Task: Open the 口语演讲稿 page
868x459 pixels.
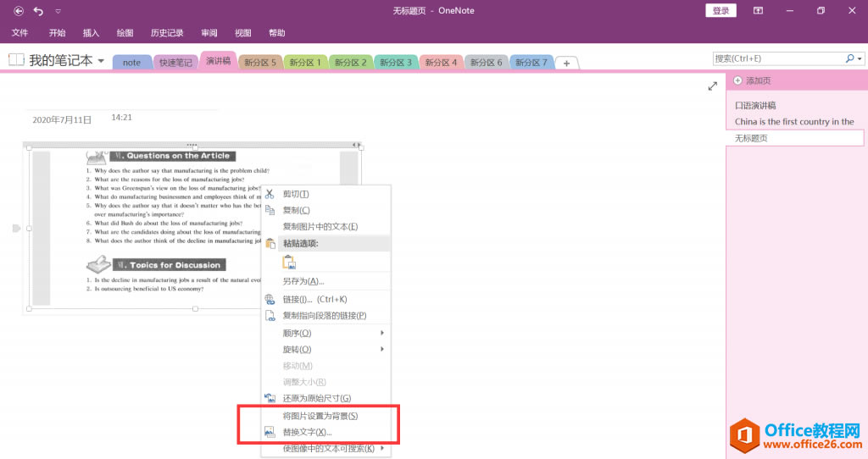Action: click(x=755, y=105)
